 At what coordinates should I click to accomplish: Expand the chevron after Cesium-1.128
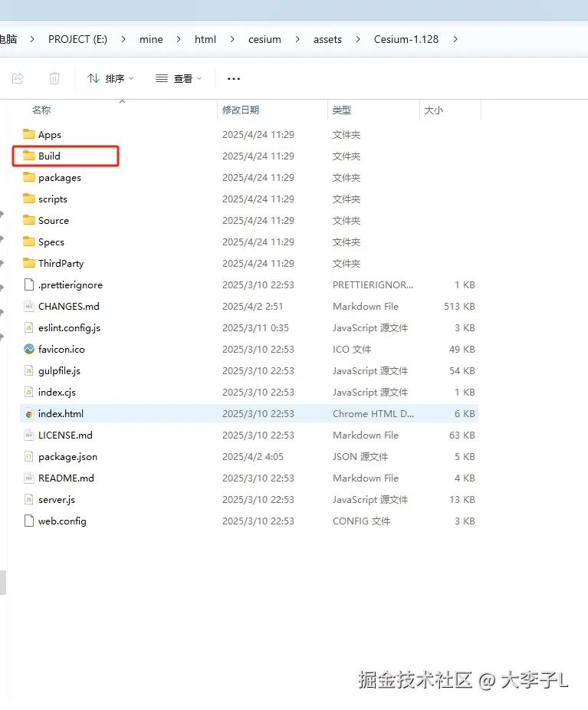(455, 39)
